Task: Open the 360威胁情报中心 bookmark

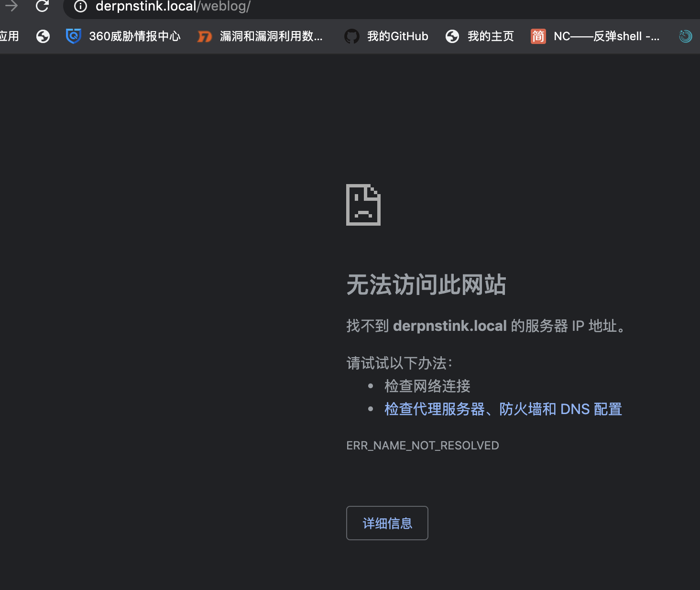Action: pos(123,36)
